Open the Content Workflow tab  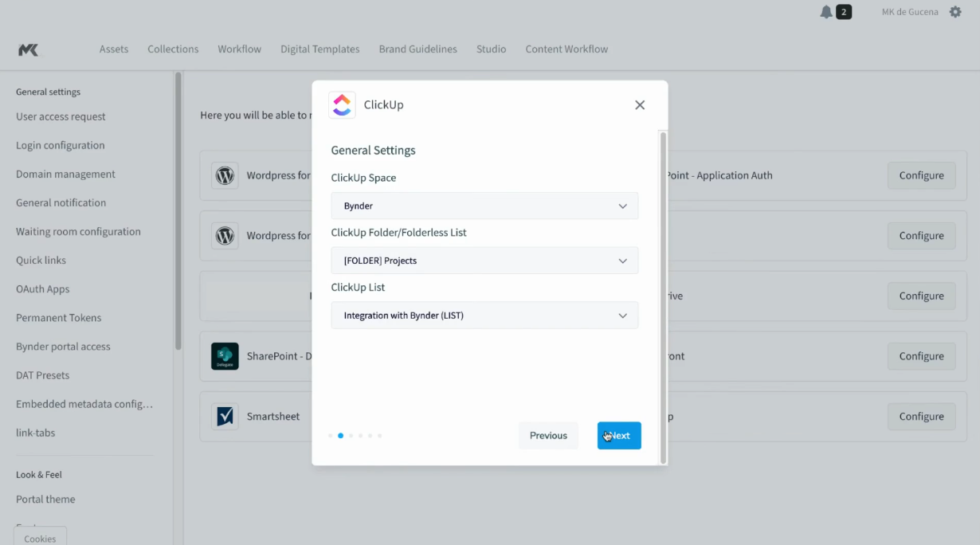[x=566, y=49]
